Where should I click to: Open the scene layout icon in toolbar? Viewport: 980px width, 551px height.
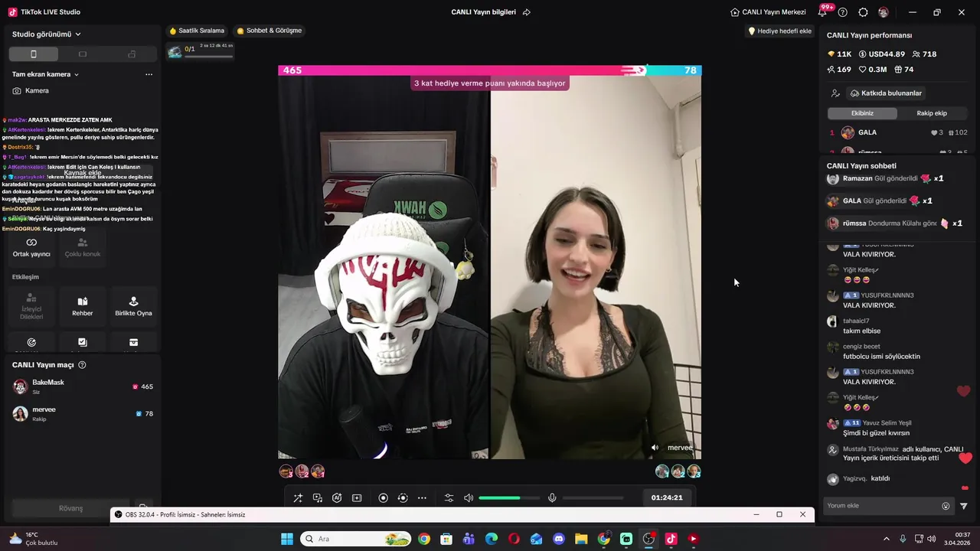pyautogui.click(x=357, y=498)
